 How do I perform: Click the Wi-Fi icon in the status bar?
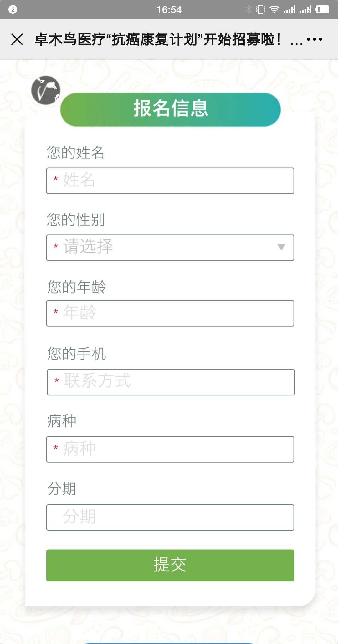[275, 9]
